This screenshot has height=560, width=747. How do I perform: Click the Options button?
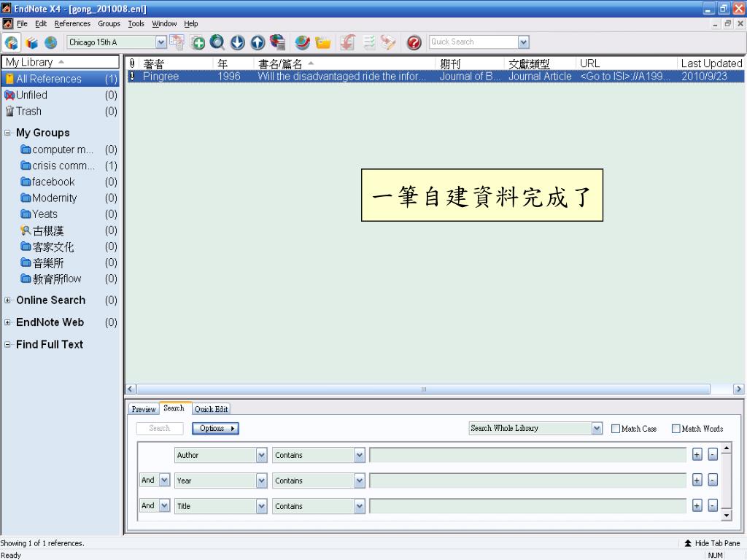click(215, 428)
